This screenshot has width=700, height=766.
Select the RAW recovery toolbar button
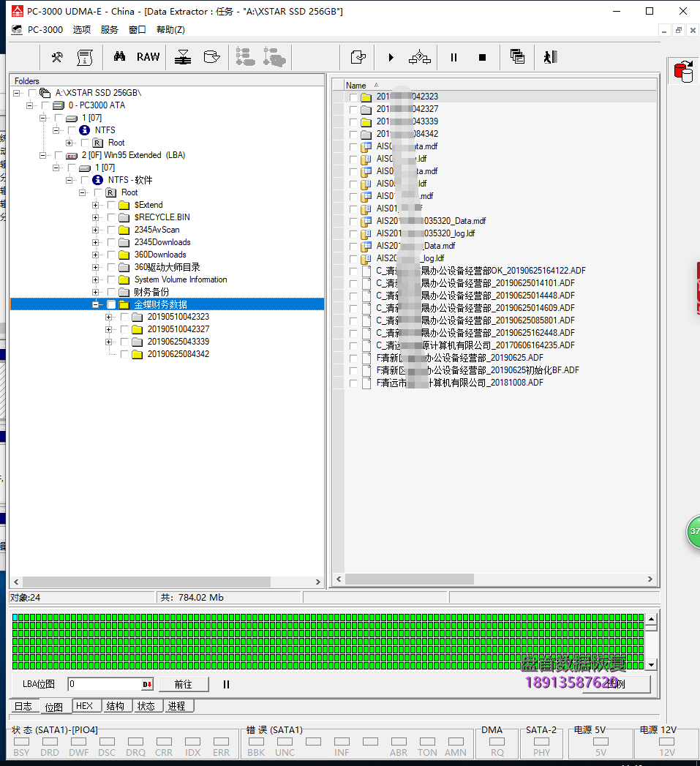pos(148,56)
